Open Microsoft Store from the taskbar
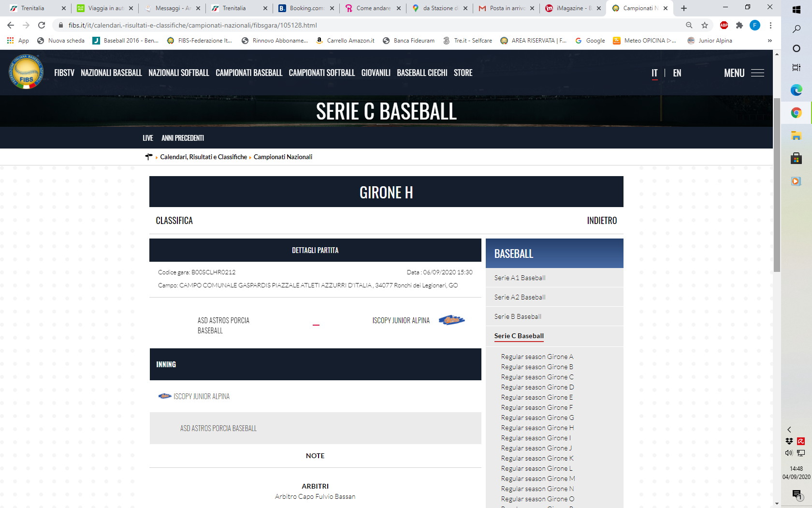This screenshot has height=508, width=812. (797, 158)
